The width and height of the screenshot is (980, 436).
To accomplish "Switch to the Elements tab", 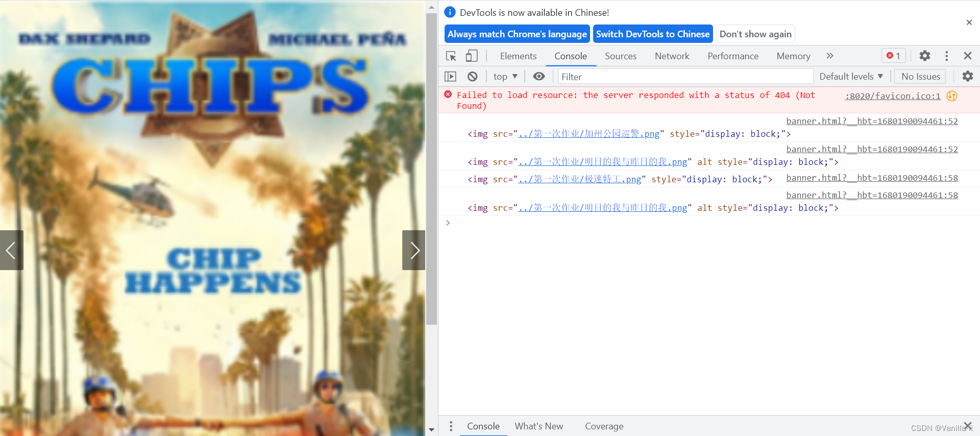I will pyautogui.click(x=518, y=56).
